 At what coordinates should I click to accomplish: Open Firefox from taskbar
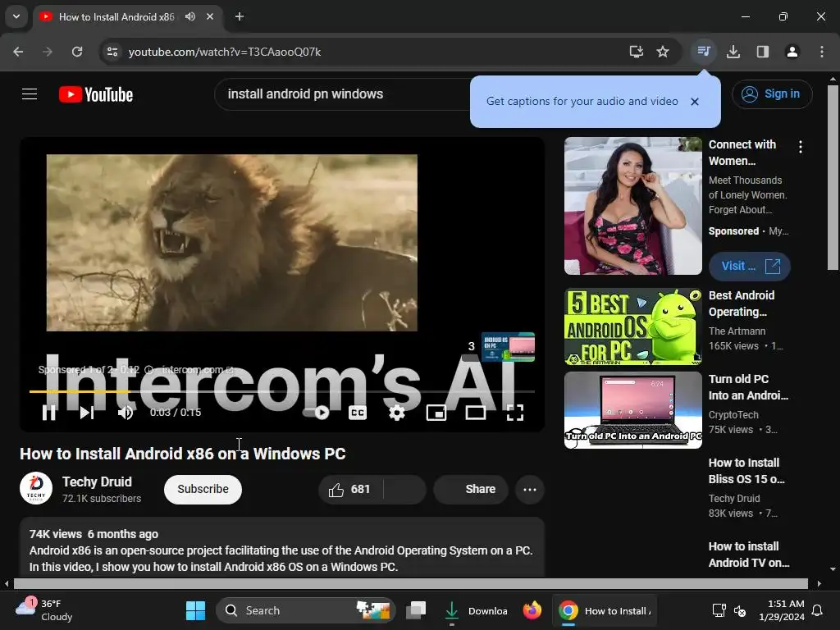click(532, 610)
